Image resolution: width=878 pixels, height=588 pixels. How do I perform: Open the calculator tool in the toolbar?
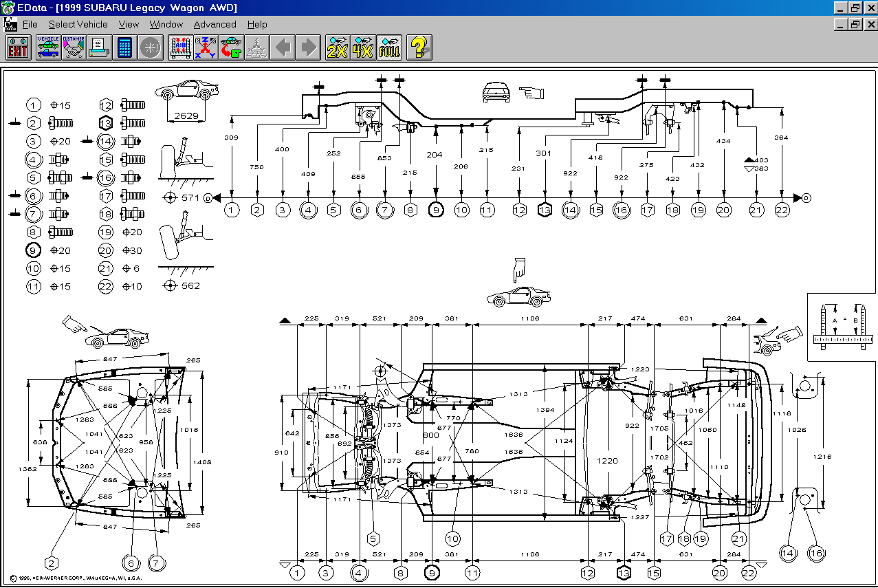click(x=124, y=47)
